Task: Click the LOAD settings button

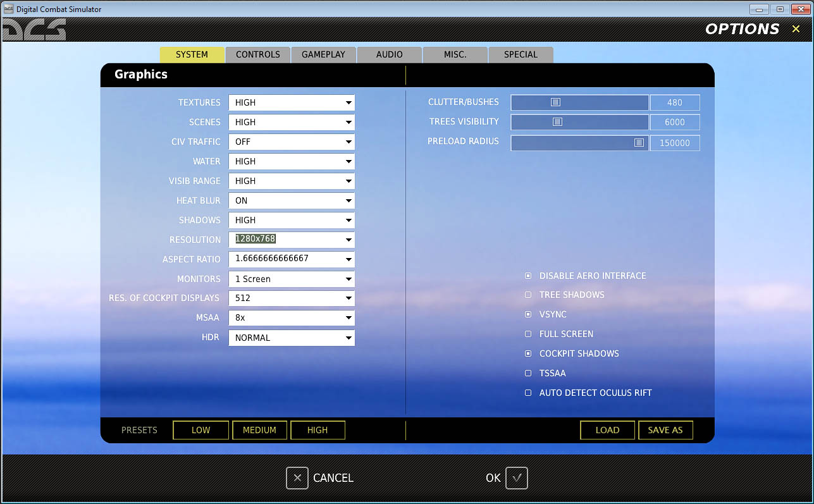Action: 608,430
